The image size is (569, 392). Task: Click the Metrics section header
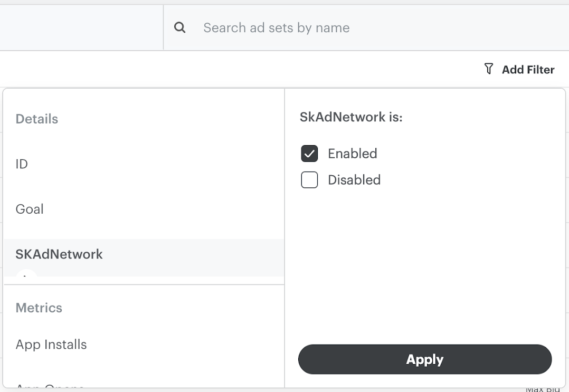click(x=39, y=308)
